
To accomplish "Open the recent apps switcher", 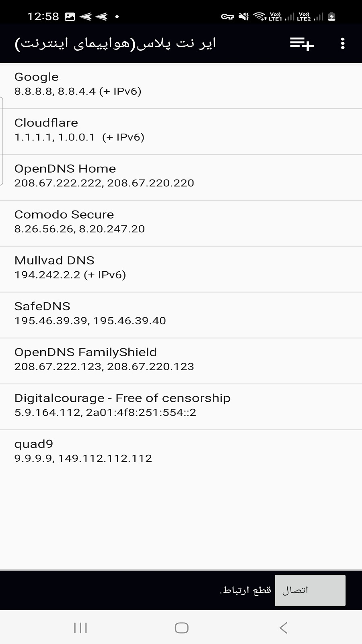I will [80, 628].
